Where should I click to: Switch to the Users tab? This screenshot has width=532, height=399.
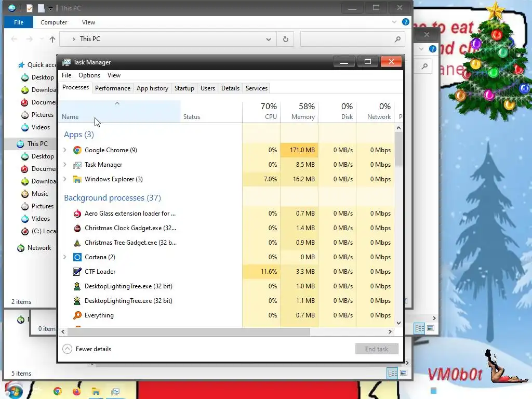tap(208, 88)
